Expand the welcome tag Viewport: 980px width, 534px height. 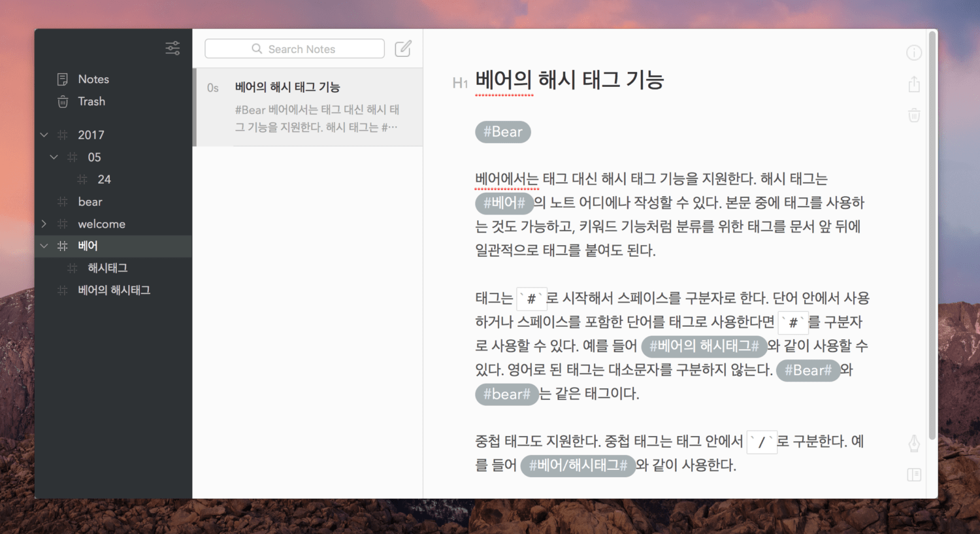click(44, 224)
